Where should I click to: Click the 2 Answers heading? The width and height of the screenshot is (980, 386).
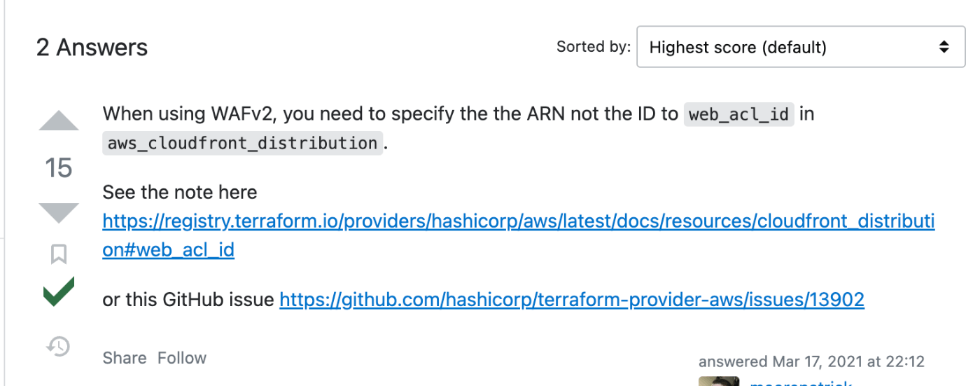92,48
